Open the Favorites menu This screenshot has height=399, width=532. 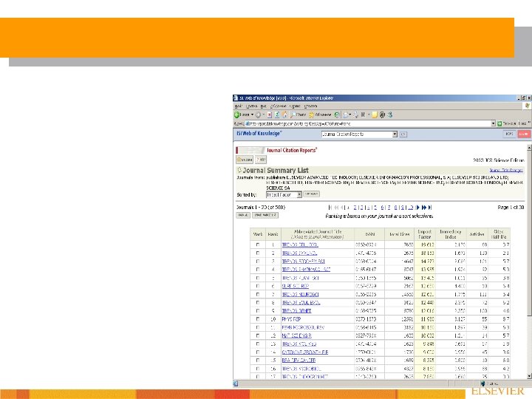279,106
